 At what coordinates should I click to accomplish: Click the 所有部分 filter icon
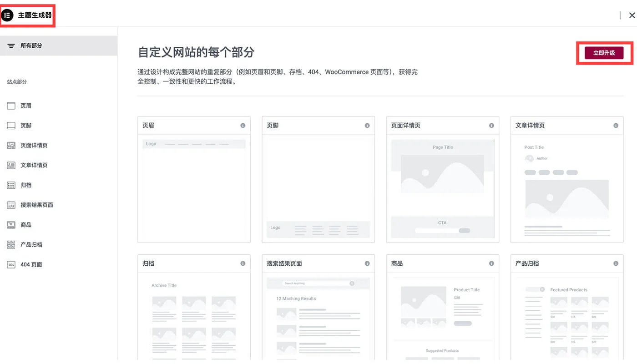click(10, 45)
